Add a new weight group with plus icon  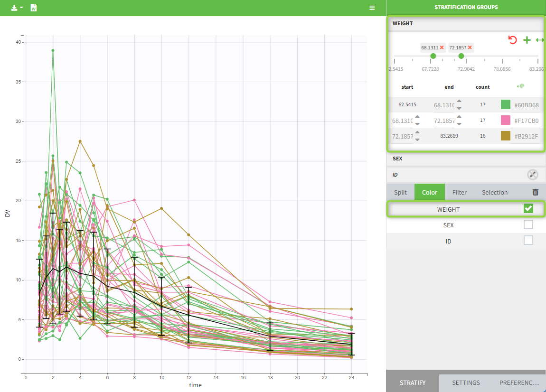[x=527, y=40]
